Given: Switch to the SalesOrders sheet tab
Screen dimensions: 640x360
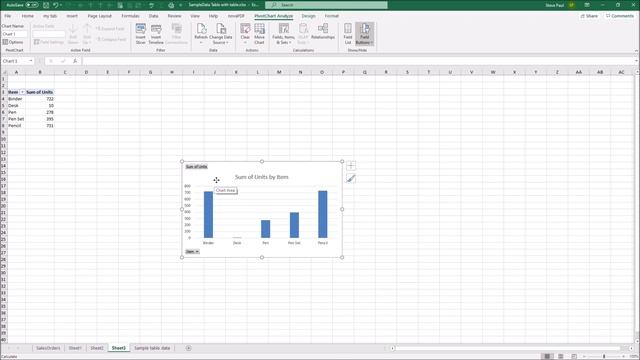Looking at the screenshot, I should (48, 348).
